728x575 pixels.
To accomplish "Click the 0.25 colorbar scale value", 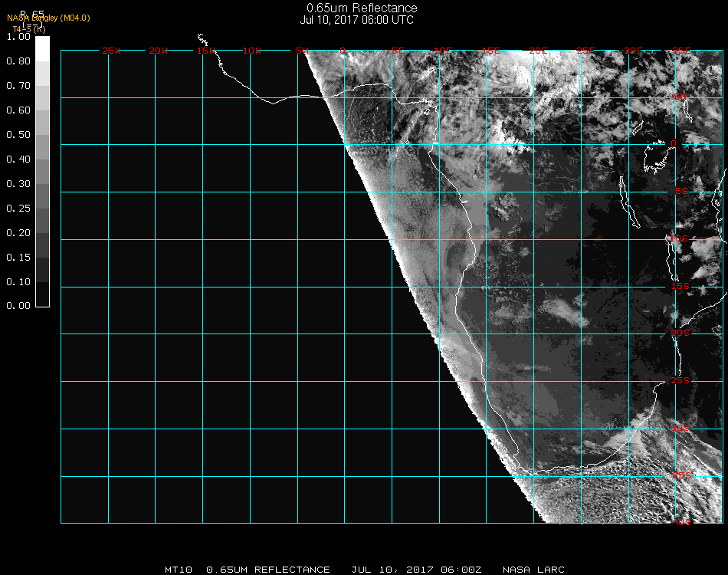I will (18, 209).
